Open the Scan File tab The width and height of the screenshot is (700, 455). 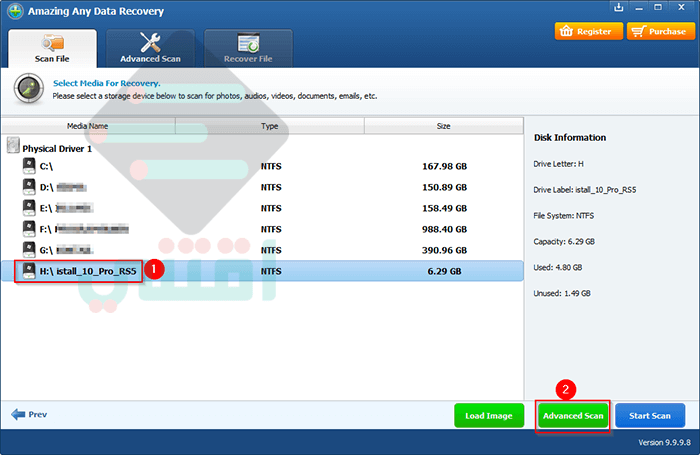click(x=52, y=49)
